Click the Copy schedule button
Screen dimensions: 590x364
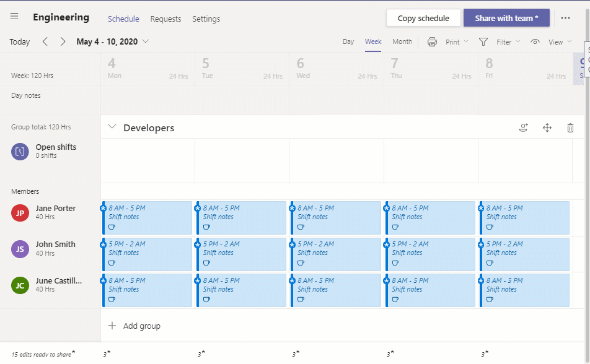coord(423,18)
